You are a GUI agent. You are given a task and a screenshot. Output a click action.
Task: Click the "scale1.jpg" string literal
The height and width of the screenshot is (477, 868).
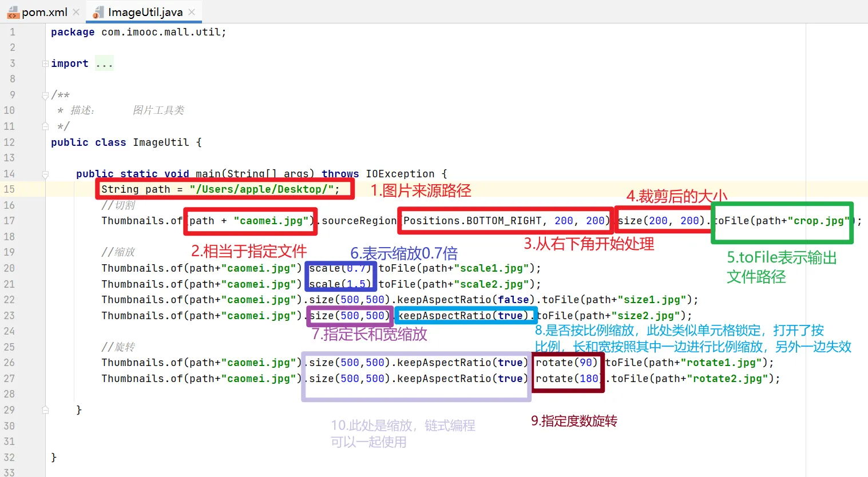pyautogui.click(x=492, y=268)
